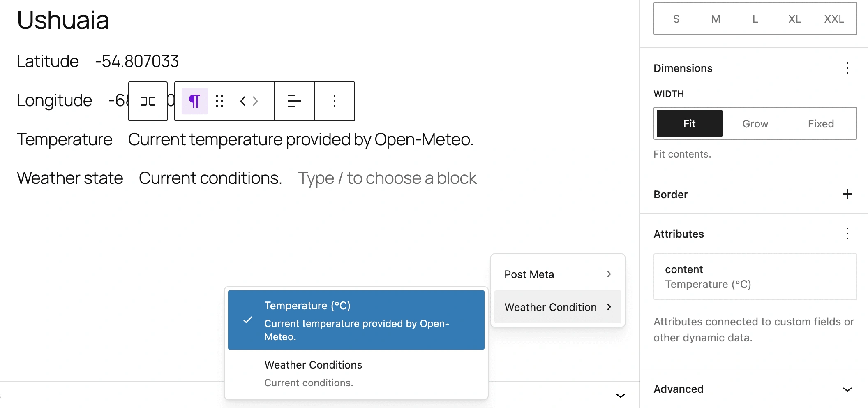Expand the Weather Condition submenu

pos(557,307)
